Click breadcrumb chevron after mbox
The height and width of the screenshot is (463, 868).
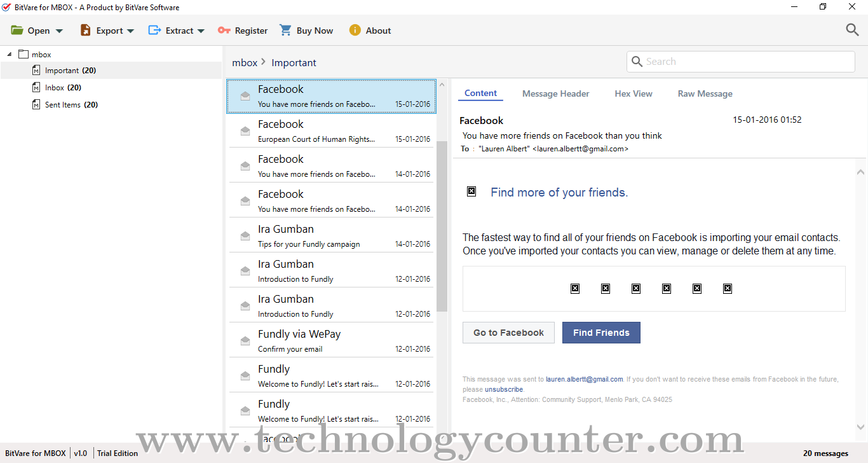tap(264, 62)
